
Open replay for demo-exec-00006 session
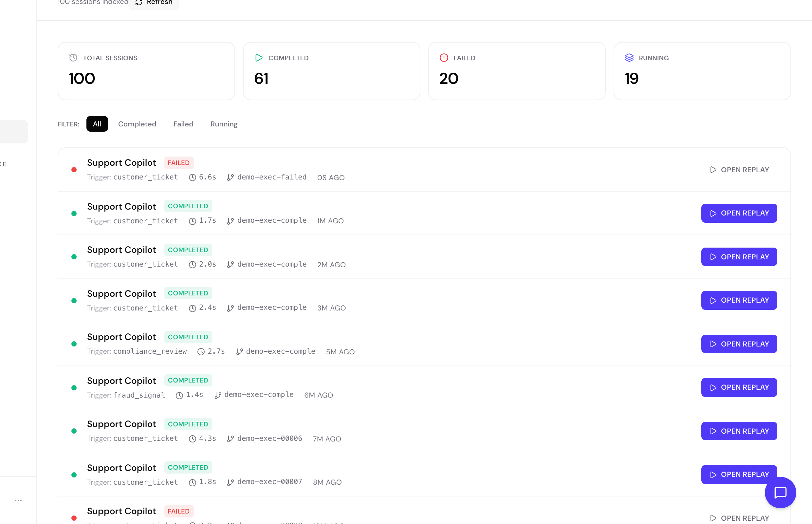(739, 431)
